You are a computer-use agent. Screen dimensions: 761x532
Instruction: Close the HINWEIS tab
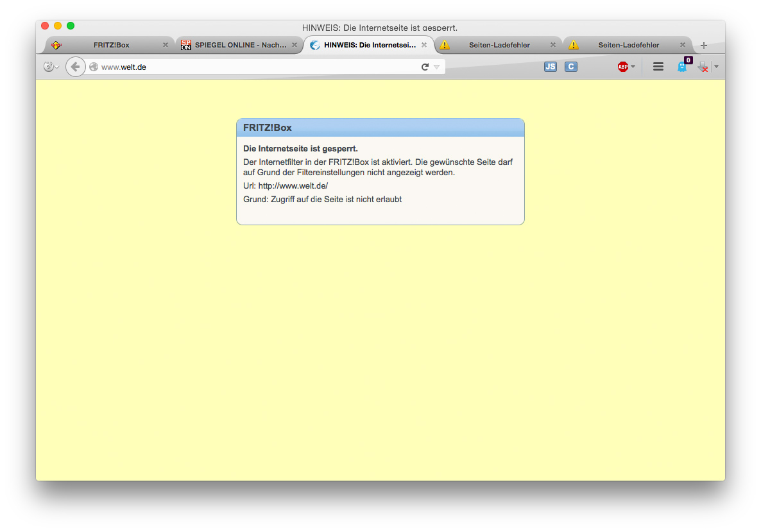pyautogui.click(x=424, y=45)
